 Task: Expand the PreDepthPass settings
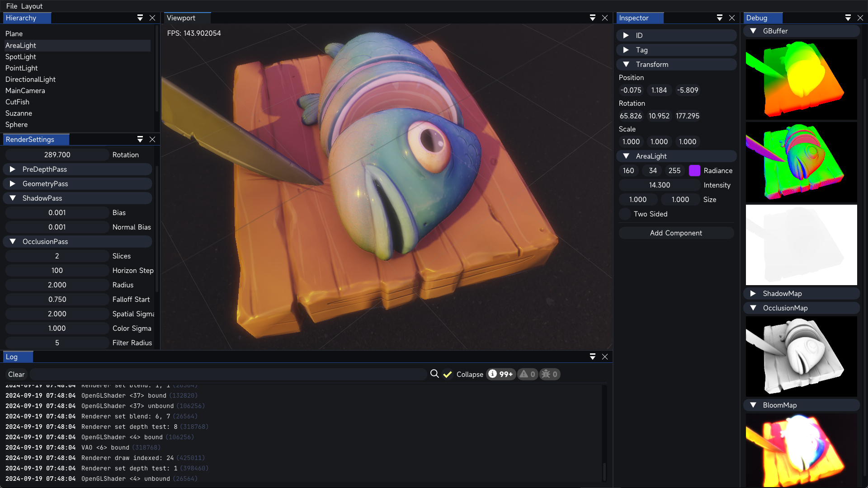tap(78, 169)
